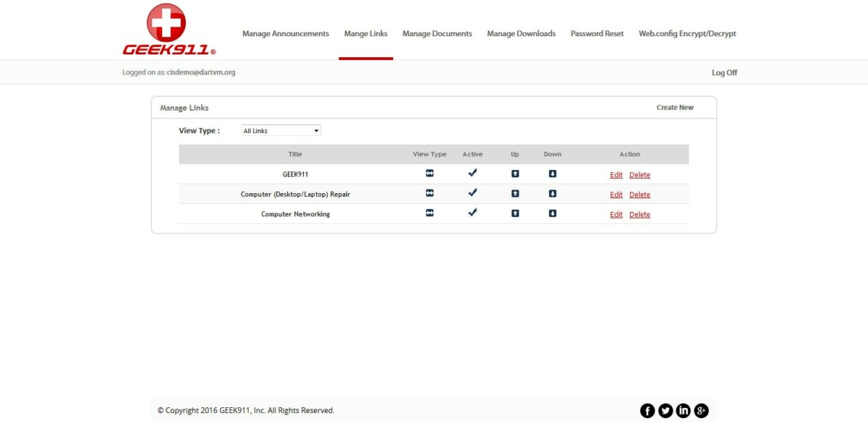
Task: Click Log Off to sign out
Action: click(724, 72)
